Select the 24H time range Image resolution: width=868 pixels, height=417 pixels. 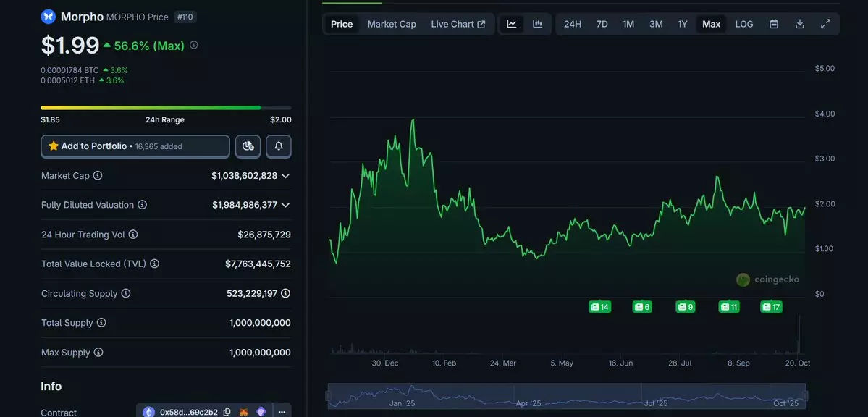click(573, 24)
